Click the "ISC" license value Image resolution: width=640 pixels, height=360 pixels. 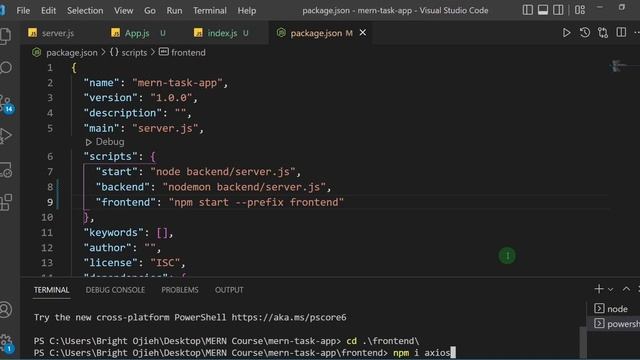tap(165, 263)
